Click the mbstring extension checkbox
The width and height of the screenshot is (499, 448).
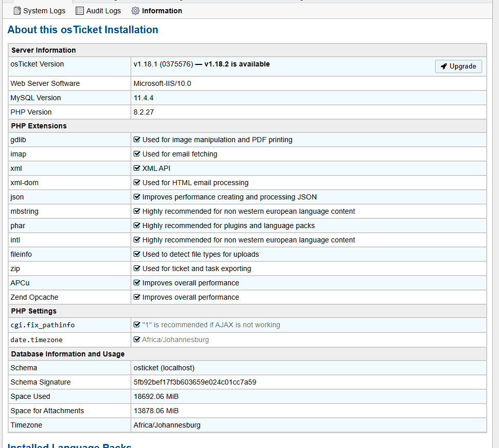pos(137,211)
